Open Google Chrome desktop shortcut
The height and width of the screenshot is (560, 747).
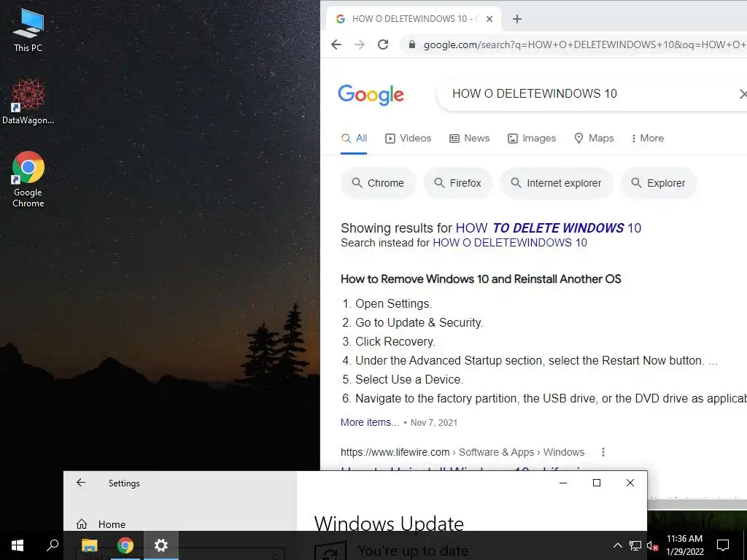click(x=28, y=179)
